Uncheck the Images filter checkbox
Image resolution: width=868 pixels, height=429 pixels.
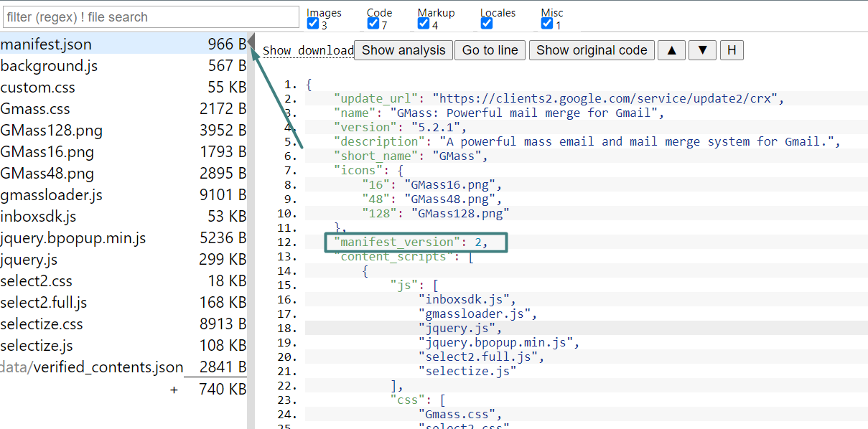click(312, 24)
